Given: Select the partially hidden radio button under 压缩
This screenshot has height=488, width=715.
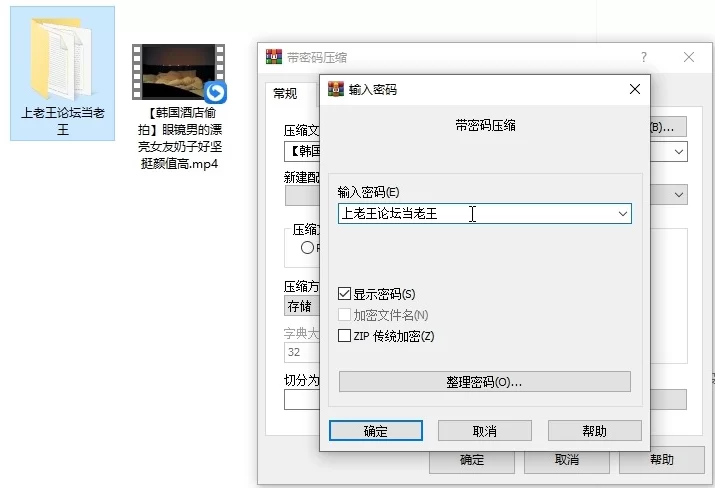Looking at the screenshot, I should tap(307, 248).
